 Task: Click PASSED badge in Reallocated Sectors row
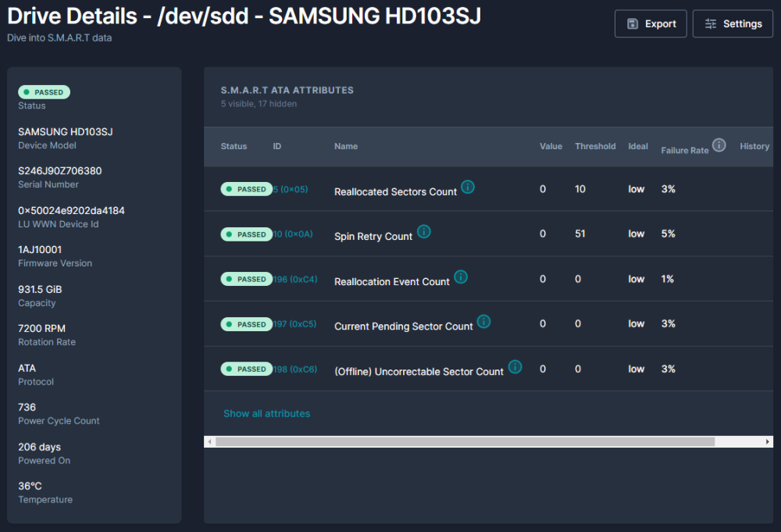pyautogui.click(x=247, y=189)
